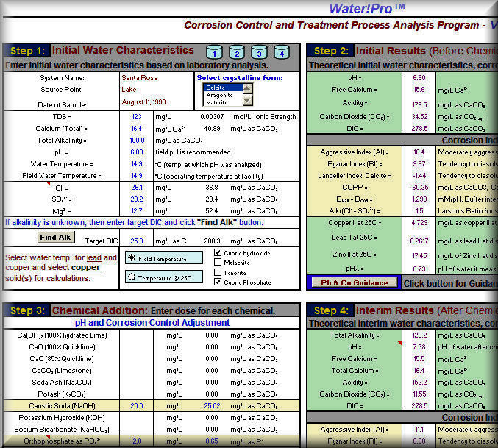Viewport: 498px width, 448px height.
Task: Select Step 4 Total Alkalinity value 126.2
Action: coord(419,335)
